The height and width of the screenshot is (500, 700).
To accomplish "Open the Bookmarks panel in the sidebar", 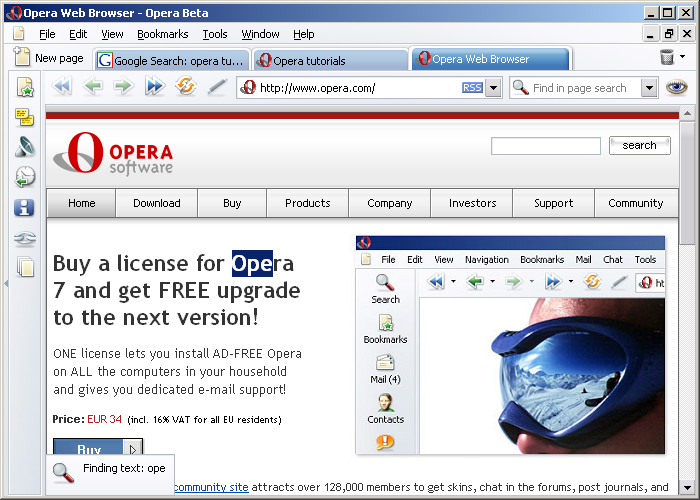I will pos(25,88).
